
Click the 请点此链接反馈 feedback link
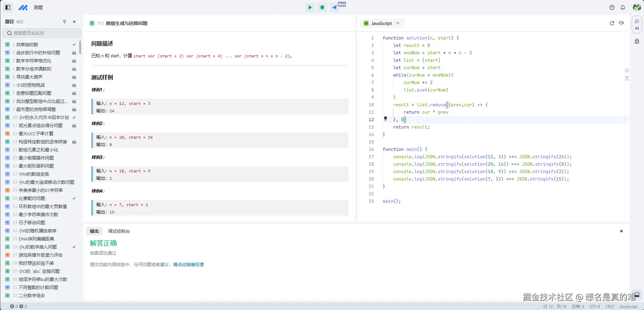[188, 264]
